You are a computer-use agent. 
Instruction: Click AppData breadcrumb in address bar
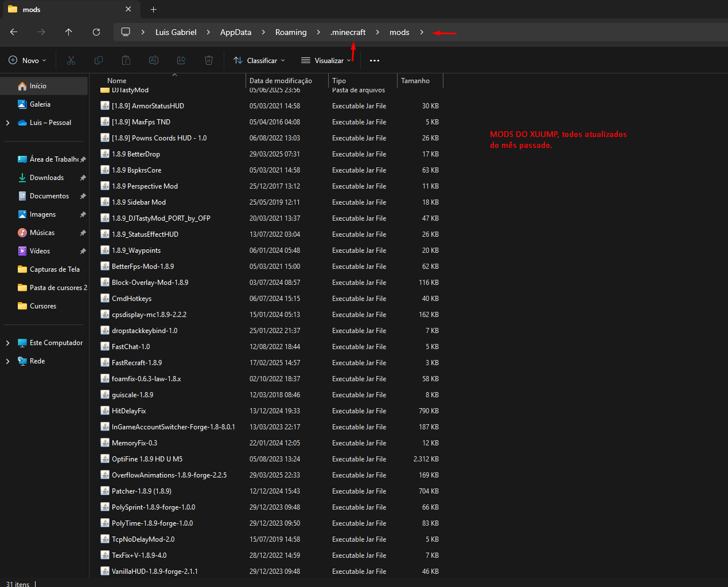pos(236,32)
